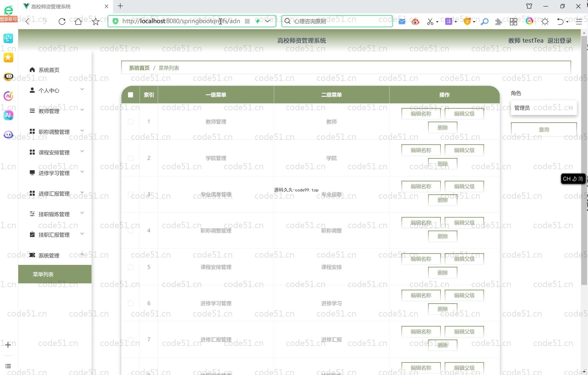The height and width of the screenshot is (375, 588).
Task: Toggle the brightness sun icon
Action: click(x=545, y=22)
